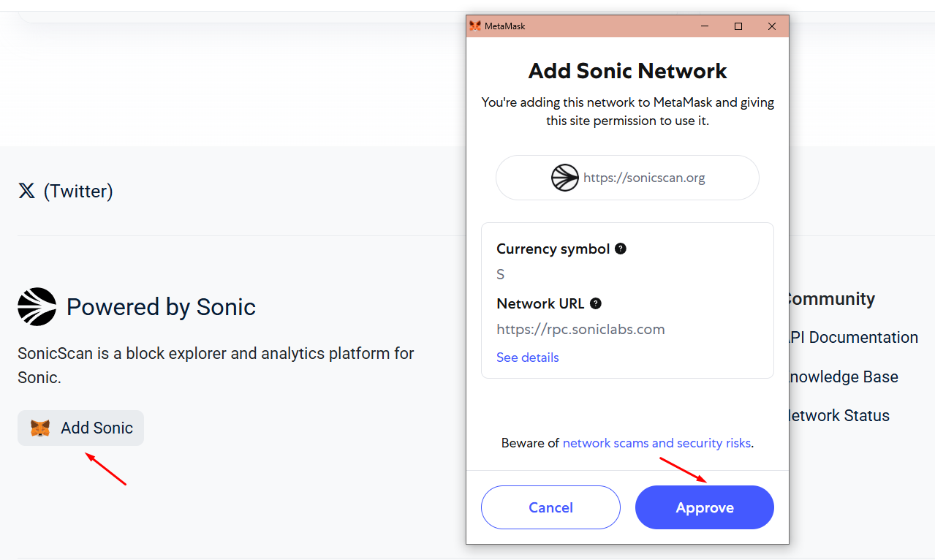Click the Sonic logo beside sonicscan.org

[x=565, y=178]
